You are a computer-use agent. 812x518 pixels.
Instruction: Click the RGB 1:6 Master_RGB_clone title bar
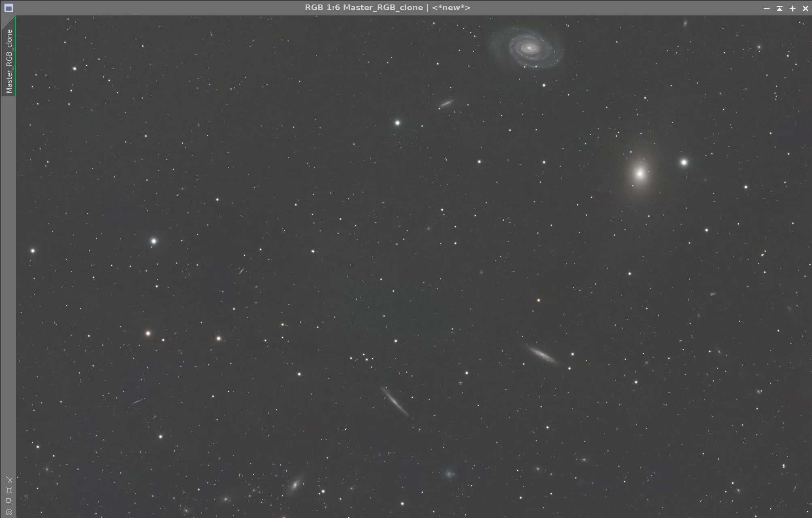tap(387, 8)
